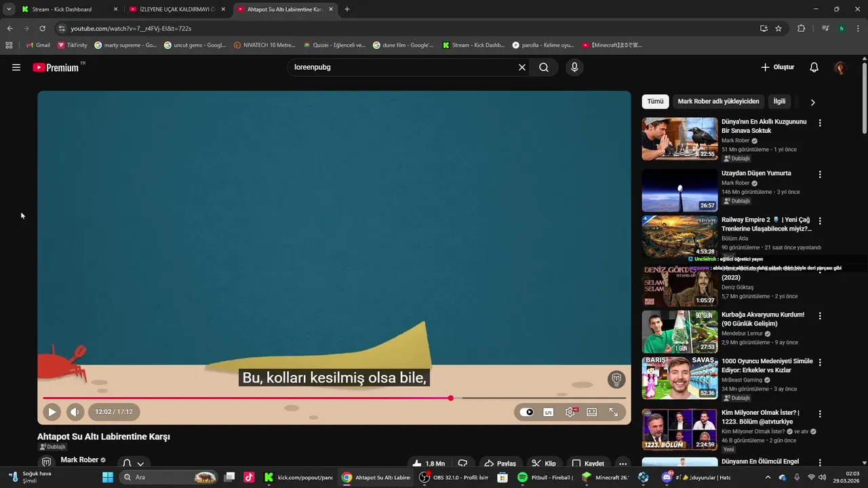Play the paused video
This screenshot has width=868, height=488.
(x=52, y=411)
